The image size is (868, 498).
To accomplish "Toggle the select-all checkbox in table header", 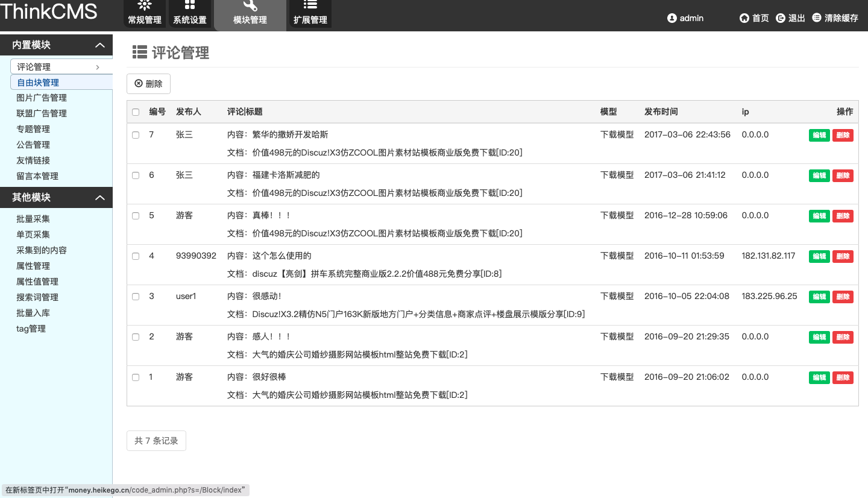I will point(136,112).
